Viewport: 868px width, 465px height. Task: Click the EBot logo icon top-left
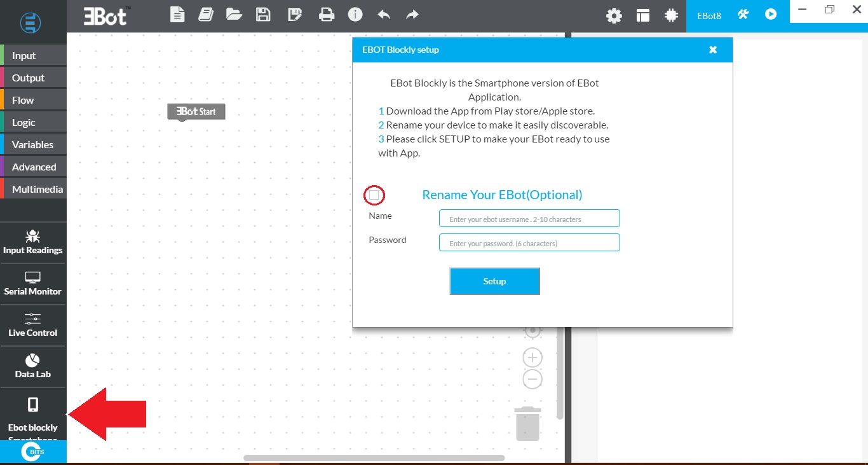click(31, 22)
